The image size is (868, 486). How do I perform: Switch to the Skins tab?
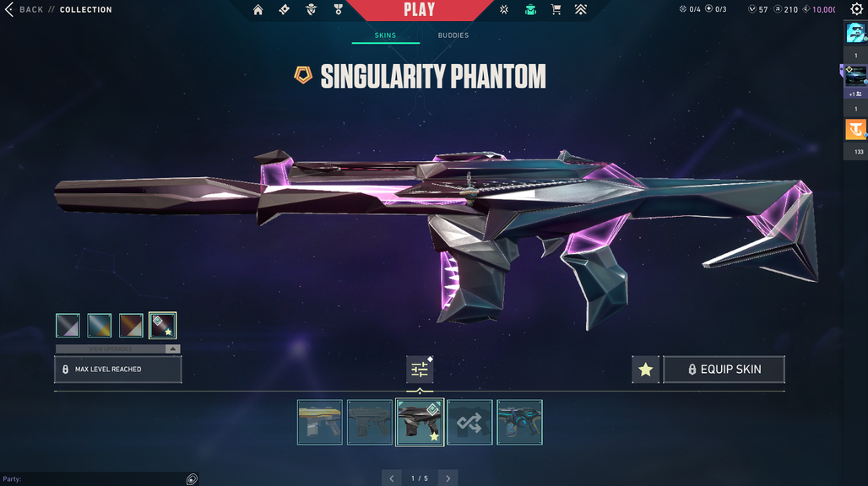(385, 35)
